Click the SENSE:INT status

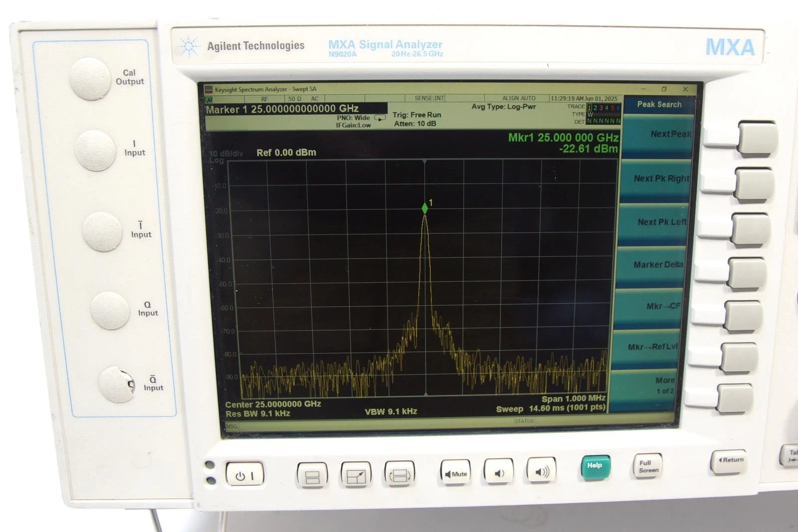(429, 98)
